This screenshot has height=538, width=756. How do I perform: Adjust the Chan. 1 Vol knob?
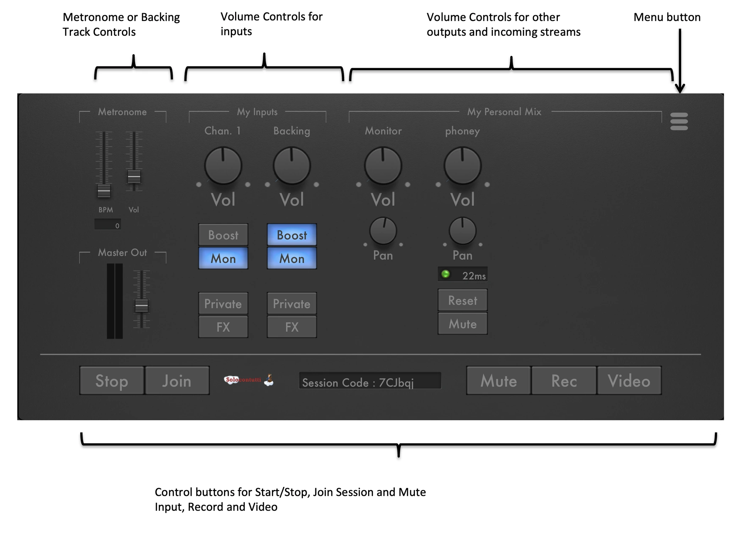[x=223, y=166]
